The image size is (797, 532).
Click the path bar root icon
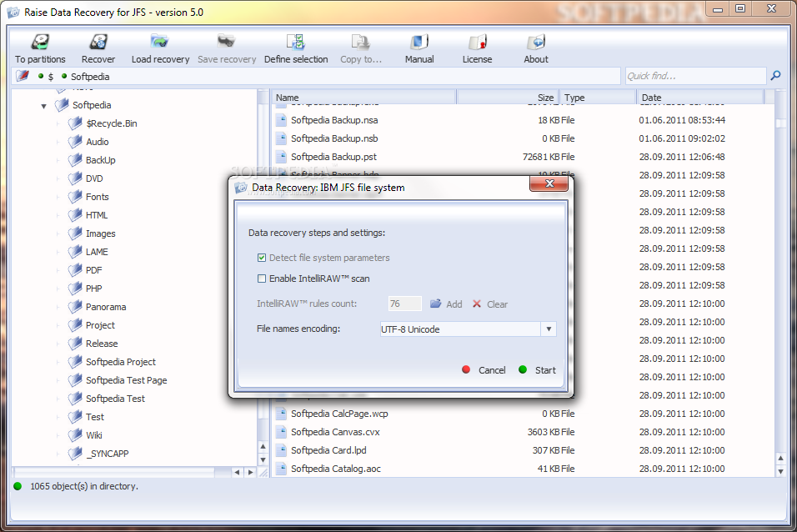coord(23,76)
